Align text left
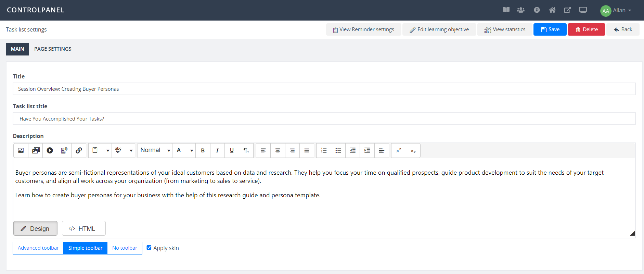 click(x=263, y=150)
